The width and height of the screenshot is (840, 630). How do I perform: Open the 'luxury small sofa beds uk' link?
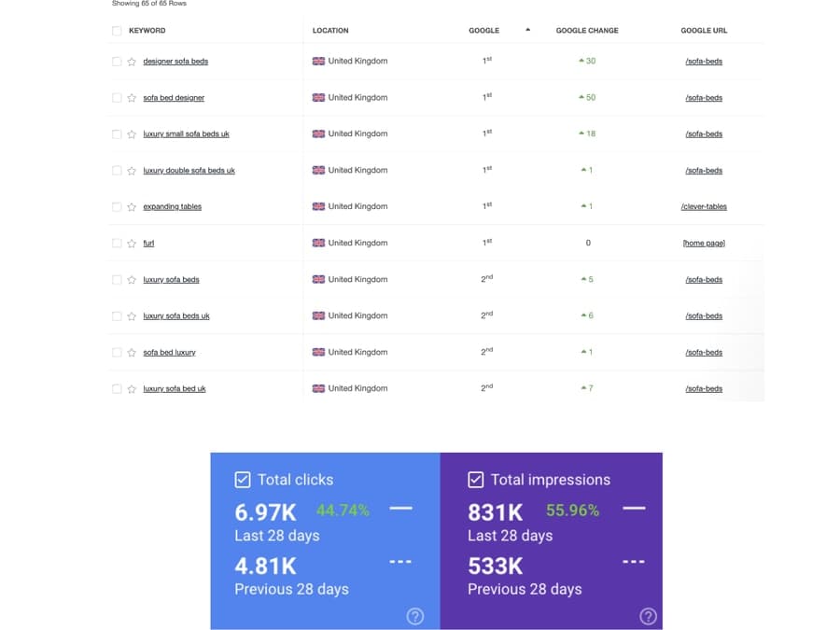186,133
